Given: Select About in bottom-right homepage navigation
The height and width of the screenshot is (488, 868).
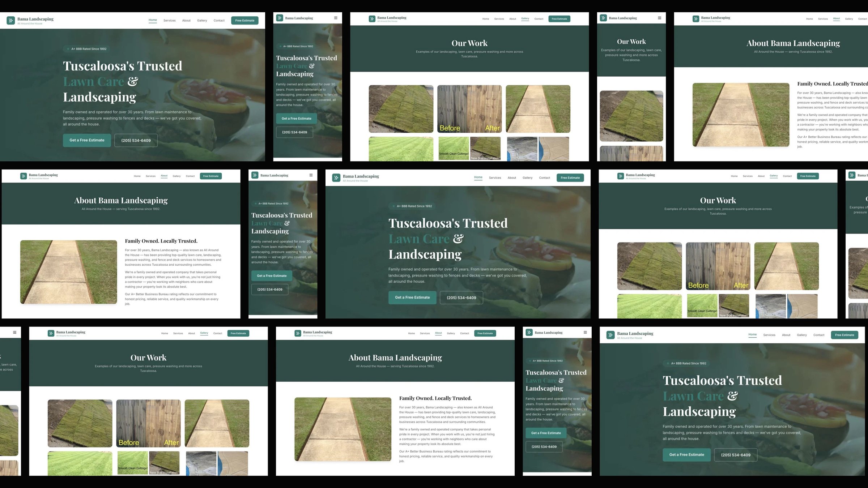Looking at the screenshot, I should click(786, 335).
